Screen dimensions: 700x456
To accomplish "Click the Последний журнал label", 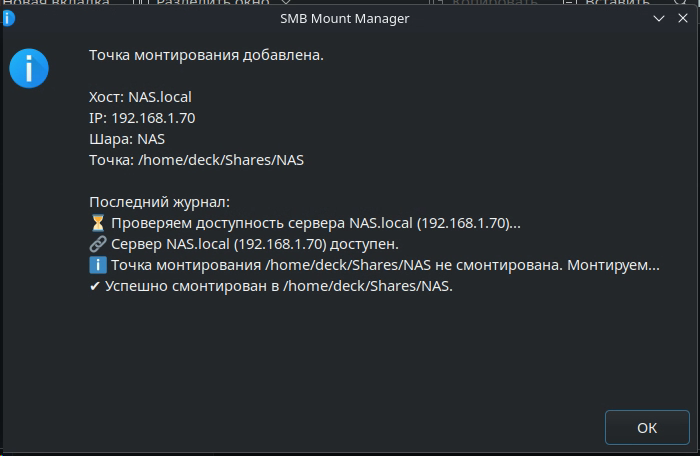I will pyautogui.click(x=159, y=202).
